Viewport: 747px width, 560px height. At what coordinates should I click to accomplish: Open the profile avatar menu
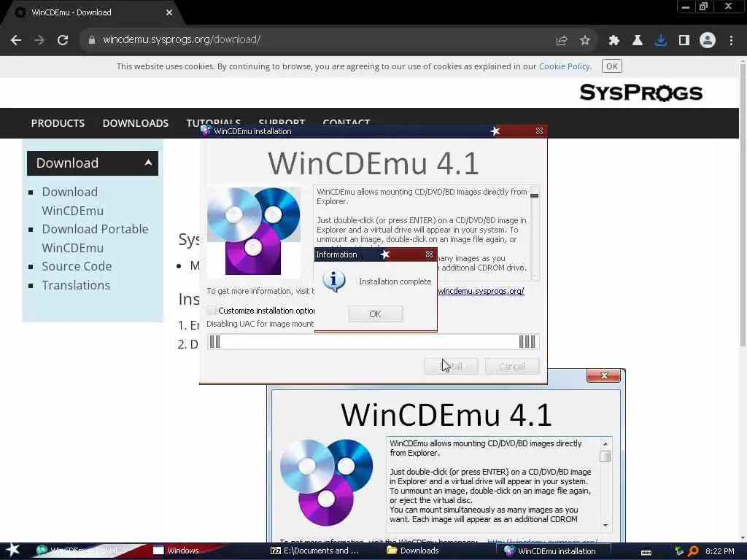tap(708, 41)
